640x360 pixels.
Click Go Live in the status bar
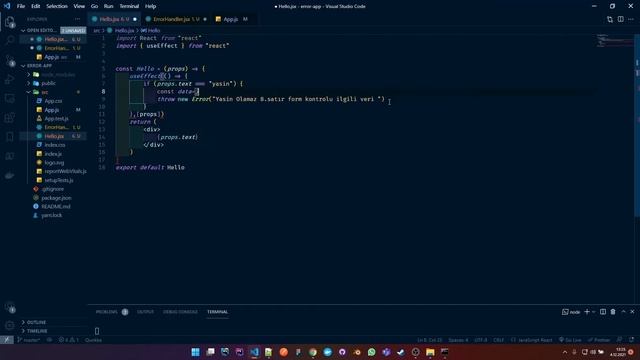(570, 340)
